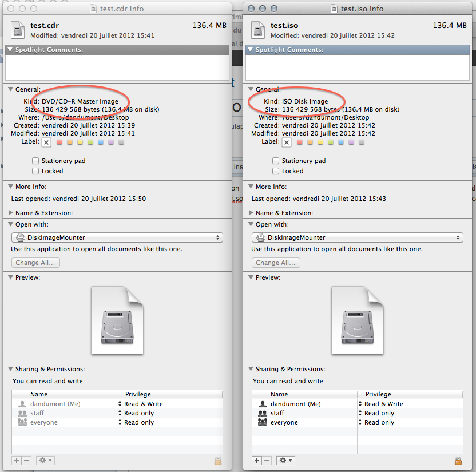The image size is (476, 472).
Task: Open the gear action menu in test.iso window
Action: [x=285, y=461]
